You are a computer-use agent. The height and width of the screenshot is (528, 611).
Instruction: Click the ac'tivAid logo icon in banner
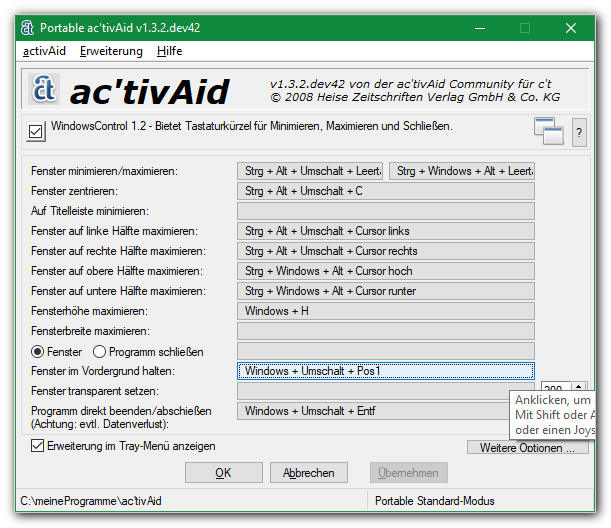[44, 89]
